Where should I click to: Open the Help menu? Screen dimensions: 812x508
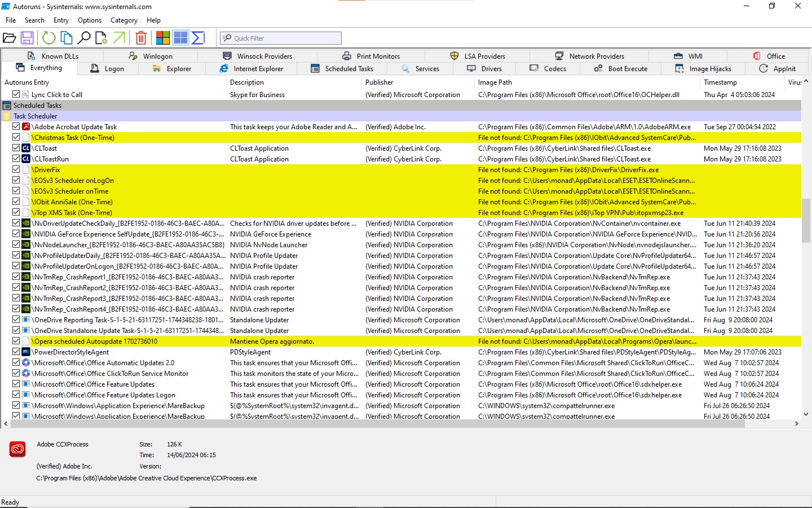(153, 20)
